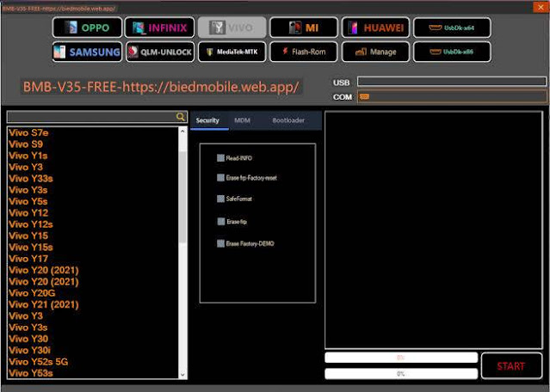
Task: Open the SAMSUNG brand section
Action: pyautogui.click(x=87, y=52)
